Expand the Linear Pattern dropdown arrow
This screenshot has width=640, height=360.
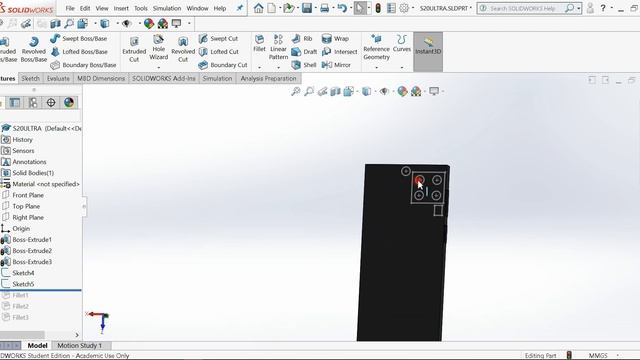point(278,67)
